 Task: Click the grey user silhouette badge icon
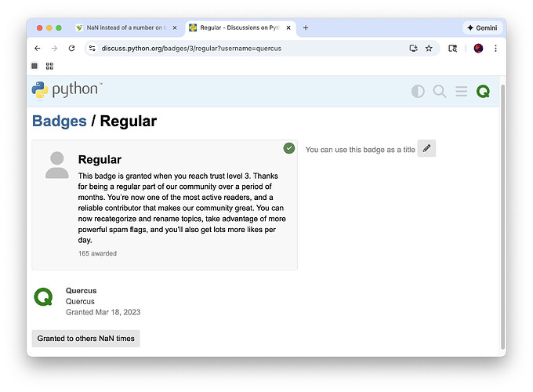tap(57, 165)
